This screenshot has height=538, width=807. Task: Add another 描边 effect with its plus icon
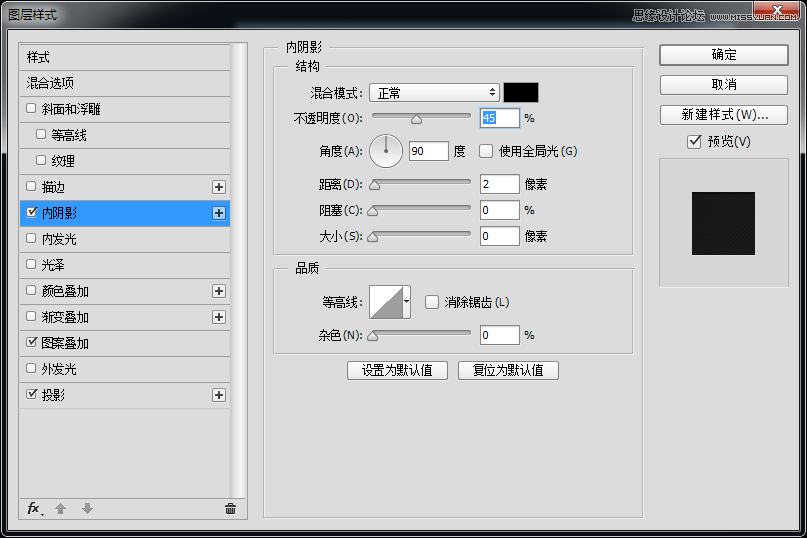pos(219,187)
